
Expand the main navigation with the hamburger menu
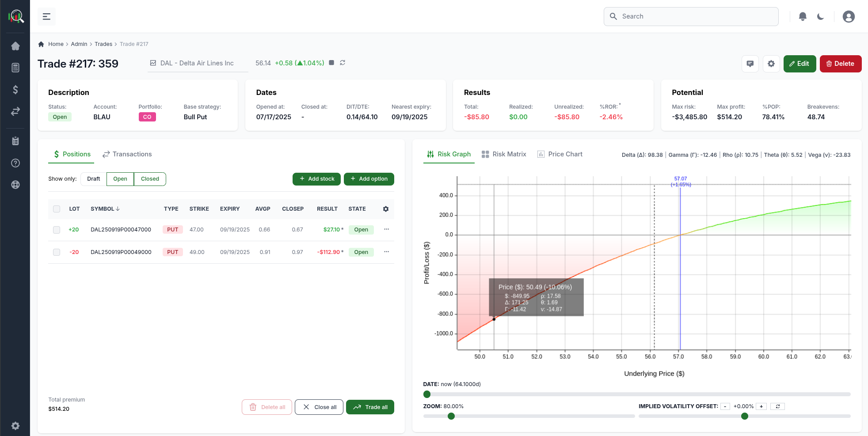[x=46, y=16]
